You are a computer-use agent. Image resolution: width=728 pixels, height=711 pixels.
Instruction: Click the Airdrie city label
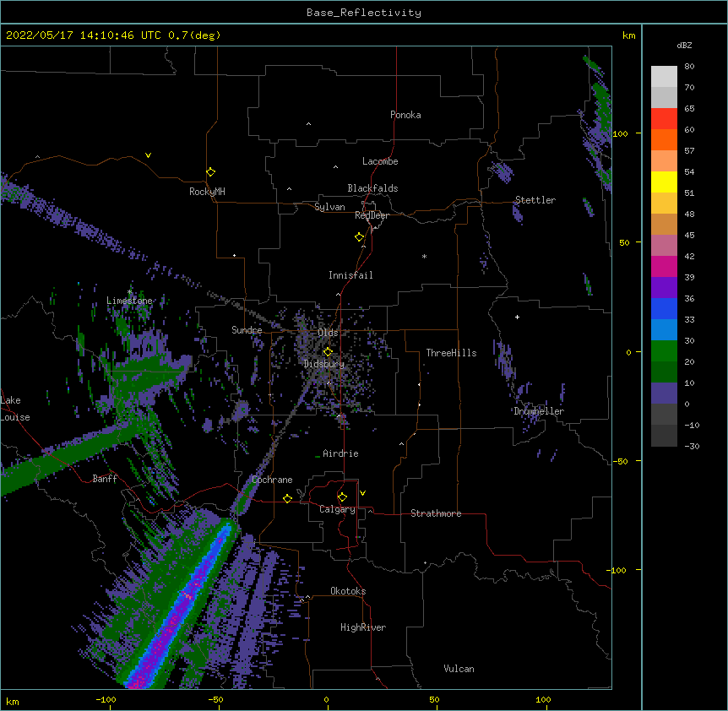(341, 453)
